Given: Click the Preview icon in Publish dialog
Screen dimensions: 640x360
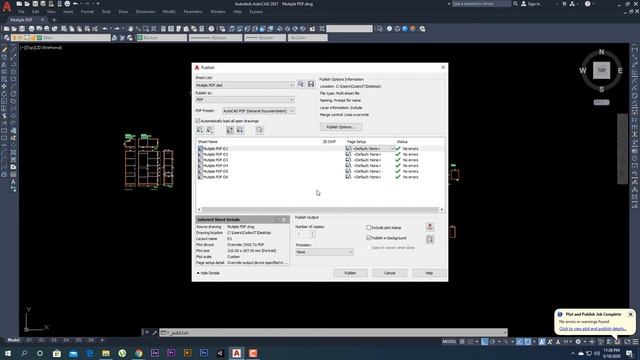Looking at the screenshot, I should click(x=260, y=130).
